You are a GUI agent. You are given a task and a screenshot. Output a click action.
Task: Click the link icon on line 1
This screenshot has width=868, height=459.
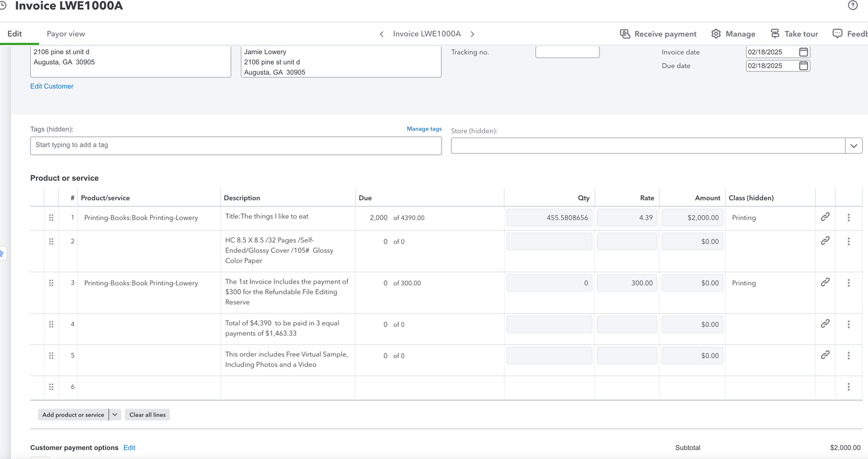[x=825, y=217]
